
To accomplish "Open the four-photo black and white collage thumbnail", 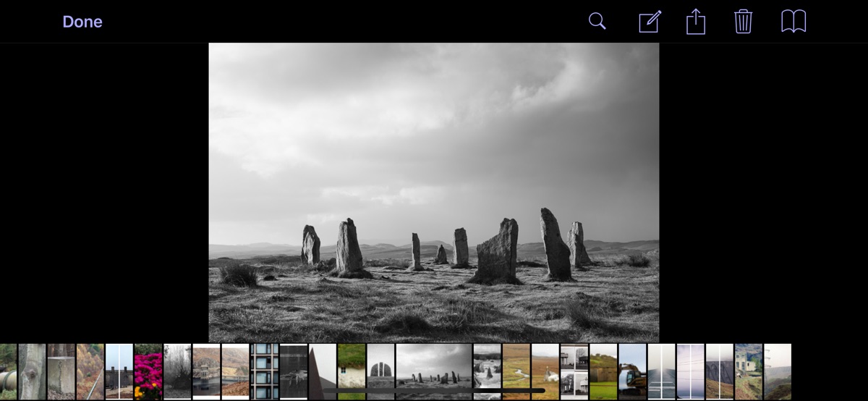I will pos(574,371).
